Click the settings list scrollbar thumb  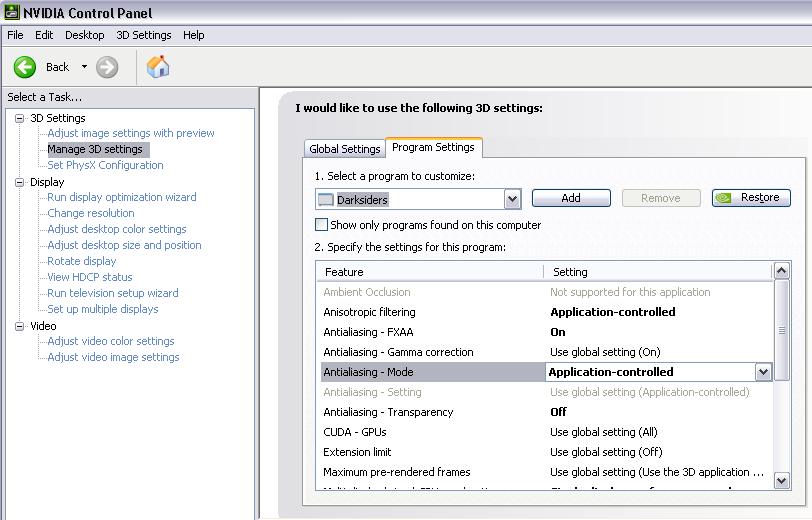pyautogui.click(x=781, y=330)
